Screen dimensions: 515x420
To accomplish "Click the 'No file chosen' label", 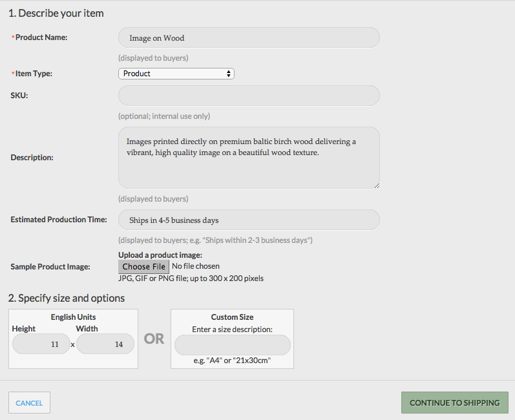I will click(x=196, y=266).
